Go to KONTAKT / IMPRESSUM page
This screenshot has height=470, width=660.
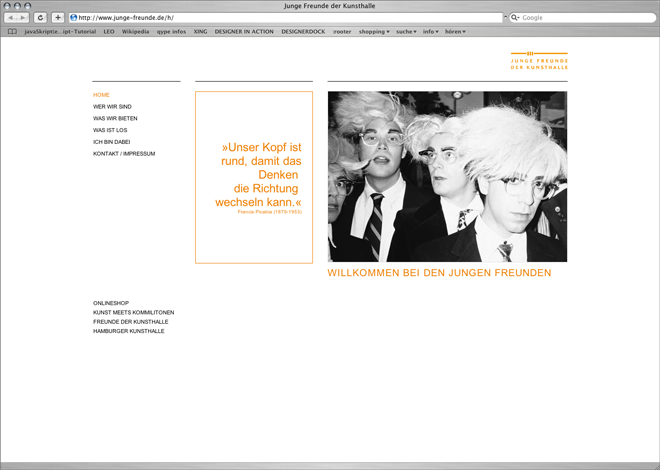coord(124,154)
